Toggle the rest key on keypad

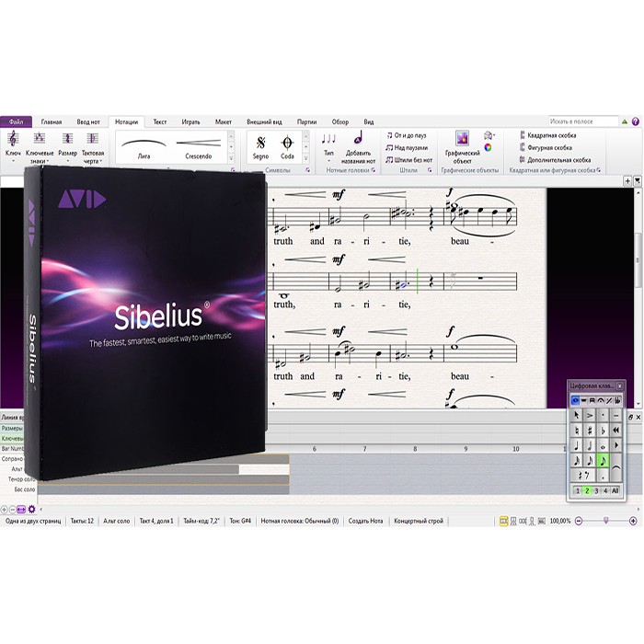coord(582,476)
